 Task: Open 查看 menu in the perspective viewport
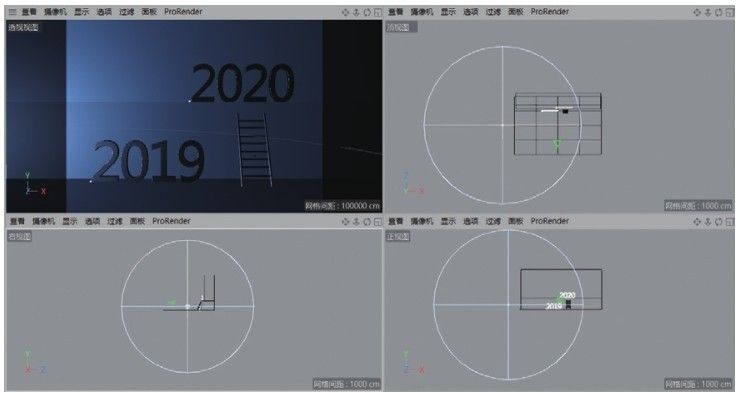pyautogui.click(x=29, y=12)
